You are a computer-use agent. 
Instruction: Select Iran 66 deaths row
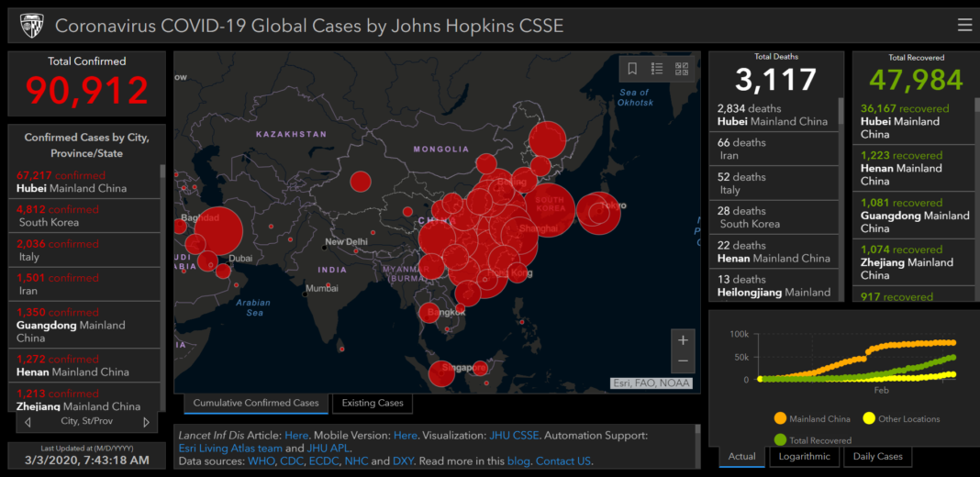pyautogui.click(x=774, y=149)
